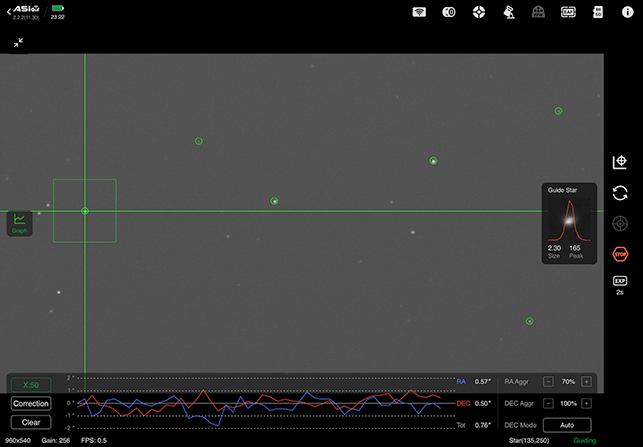Check the battery indicator icon
Image resolution: width=643 pixels, height=447 pixels.
[58, 8]
